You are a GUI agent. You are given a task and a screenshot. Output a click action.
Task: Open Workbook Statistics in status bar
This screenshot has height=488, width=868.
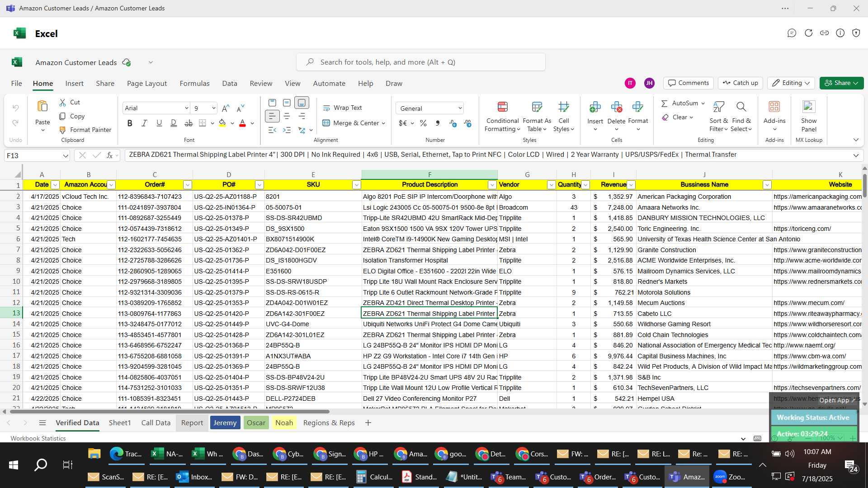(x=38, y=438)
